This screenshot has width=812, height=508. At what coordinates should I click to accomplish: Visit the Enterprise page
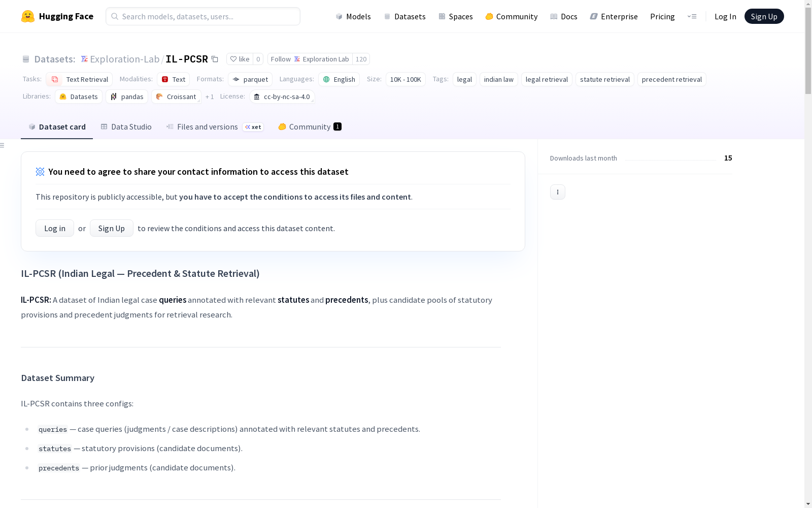pyautogui.click(x=614, y=16)
